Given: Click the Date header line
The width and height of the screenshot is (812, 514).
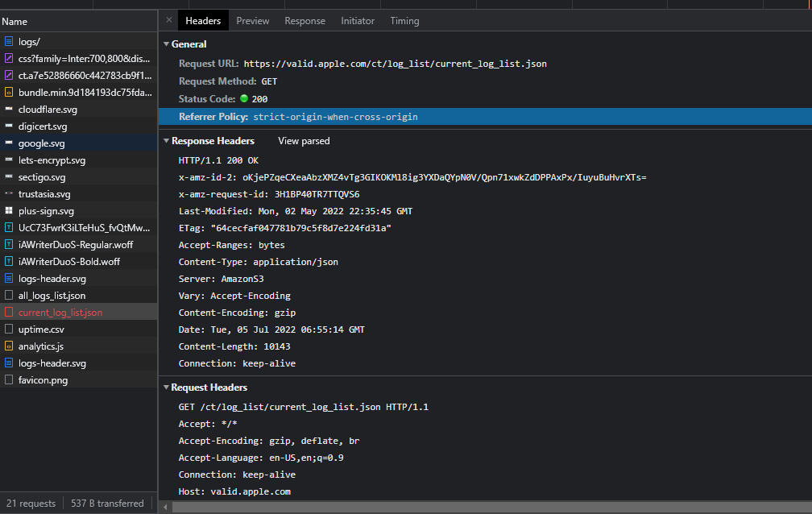Looking at the screenshot, I should (271, 330).
